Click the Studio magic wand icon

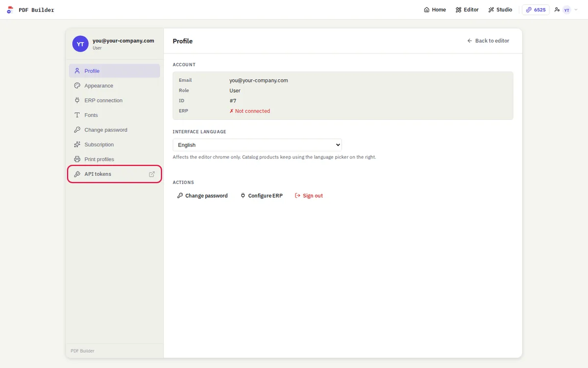point(491,10)
